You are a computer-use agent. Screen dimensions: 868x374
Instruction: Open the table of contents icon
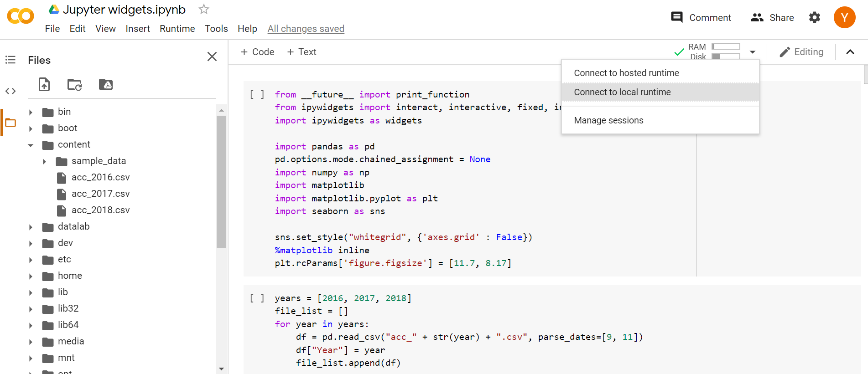pyautogui.click(x=10, y=60)
